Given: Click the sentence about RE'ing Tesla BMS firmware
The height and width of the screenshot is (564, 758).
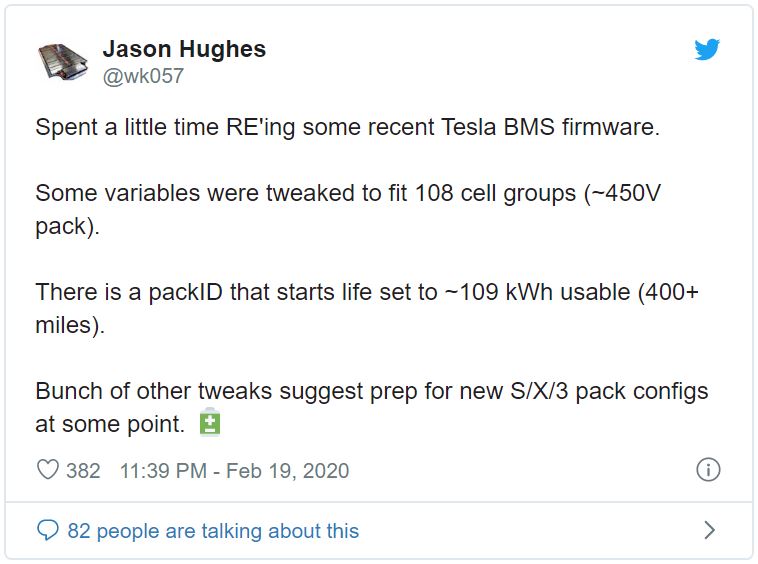Looking at the screenshot, I should click(x=348, y=128).
